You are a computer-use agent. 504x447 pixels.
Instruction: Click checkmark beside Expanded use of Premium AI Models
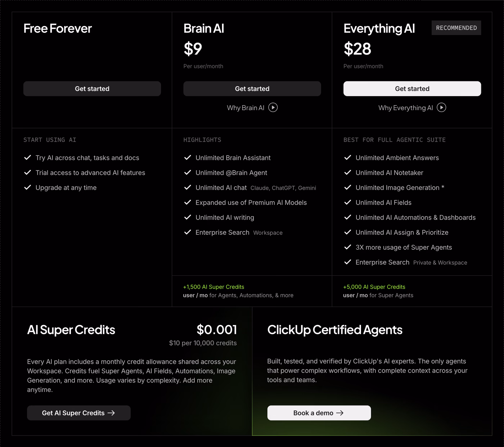(188, 202)
